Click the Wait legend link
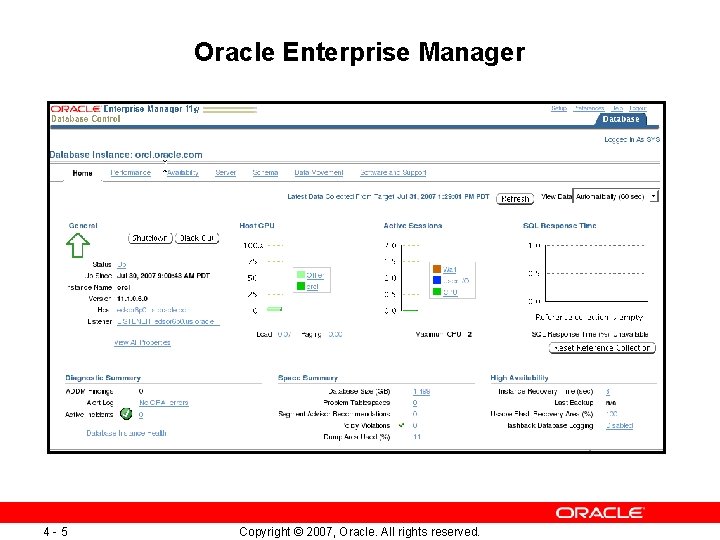The height and width of the screenshot is (540, 720). [450, 270]
